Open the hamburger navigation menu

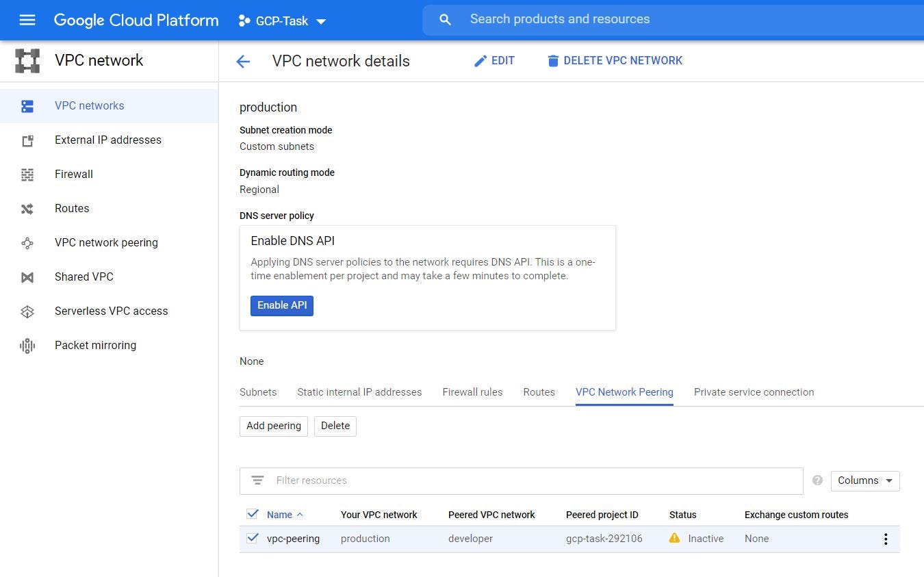[x=27, y=20]
